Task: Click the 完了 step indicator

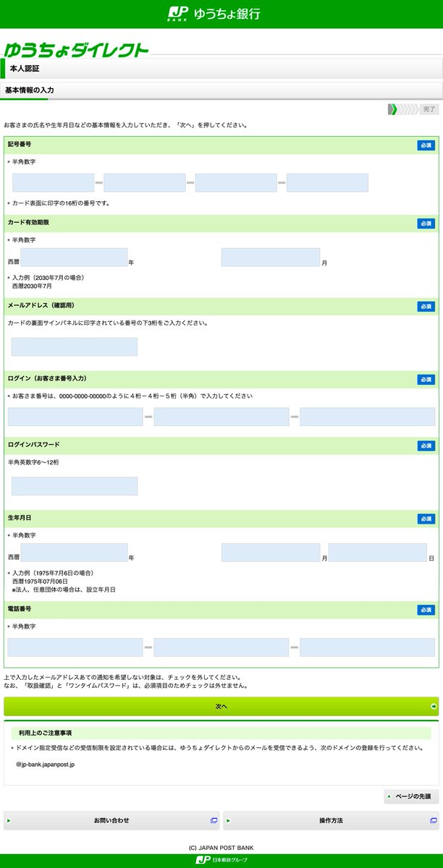Action: (x=429, y=109)
